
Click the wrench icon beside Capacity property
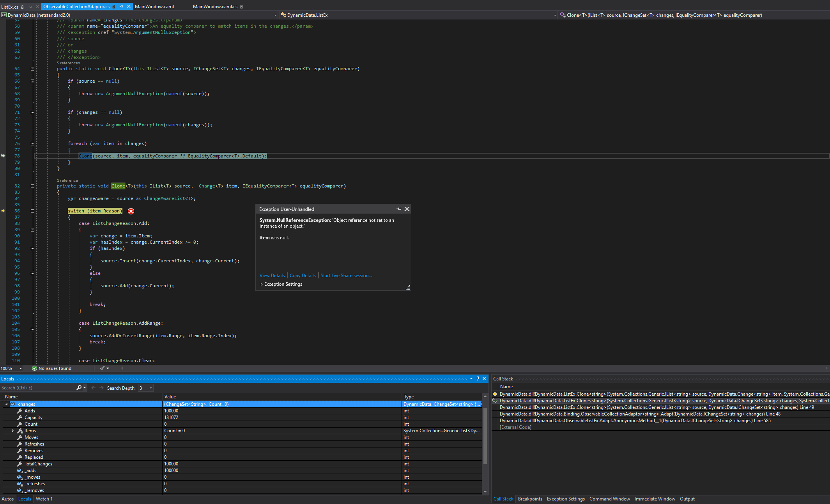click(x=20, y=417)
